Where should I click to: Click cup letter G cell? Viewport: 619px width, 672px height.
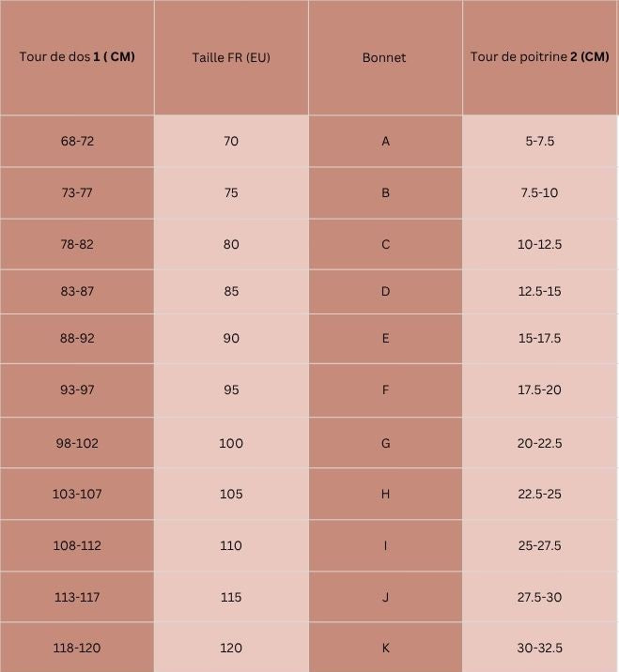click(x=385, y=443)
